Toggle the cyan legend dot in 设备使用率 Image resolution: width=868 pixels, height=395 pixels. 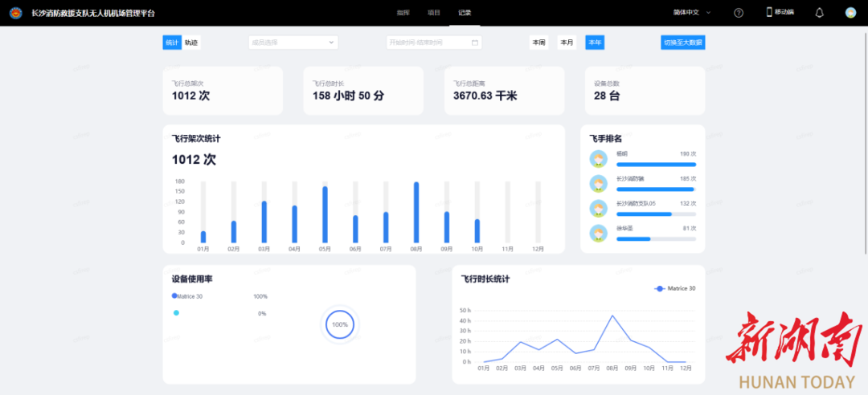pos(176,313)
